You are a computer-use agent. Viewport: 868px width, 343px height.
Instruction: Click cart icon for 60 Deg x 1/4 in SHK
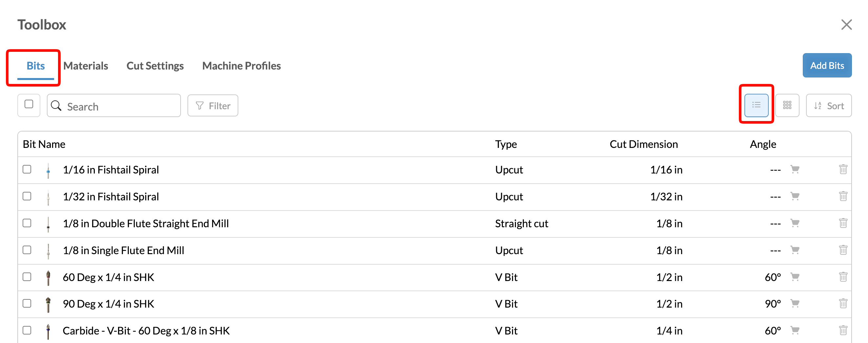tap(795, 277)
